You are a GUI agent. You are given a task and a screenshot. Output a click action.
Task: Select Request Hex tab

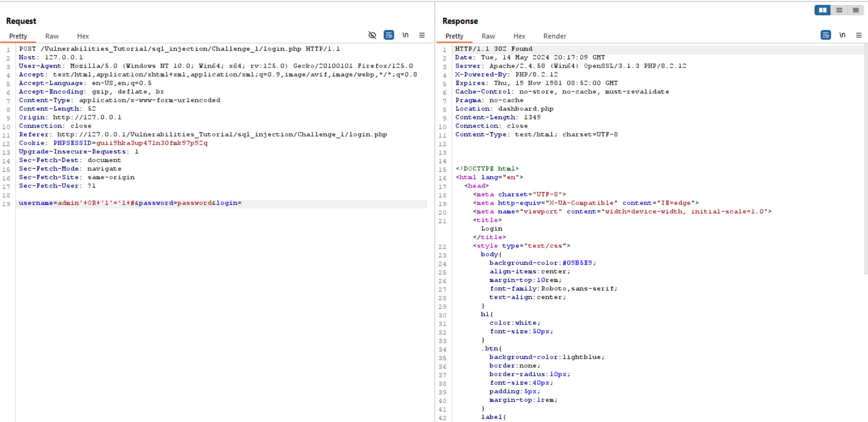pos(83,36)
